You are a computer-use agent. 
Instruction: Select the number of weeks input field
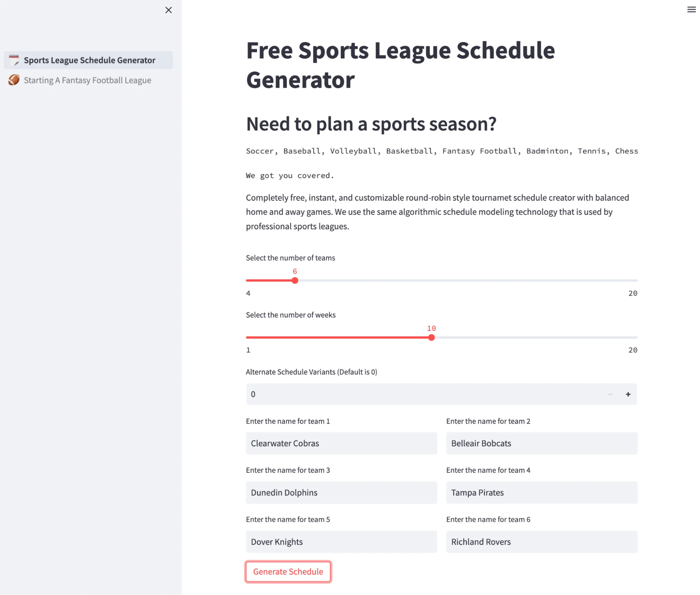tap(431, 338)
